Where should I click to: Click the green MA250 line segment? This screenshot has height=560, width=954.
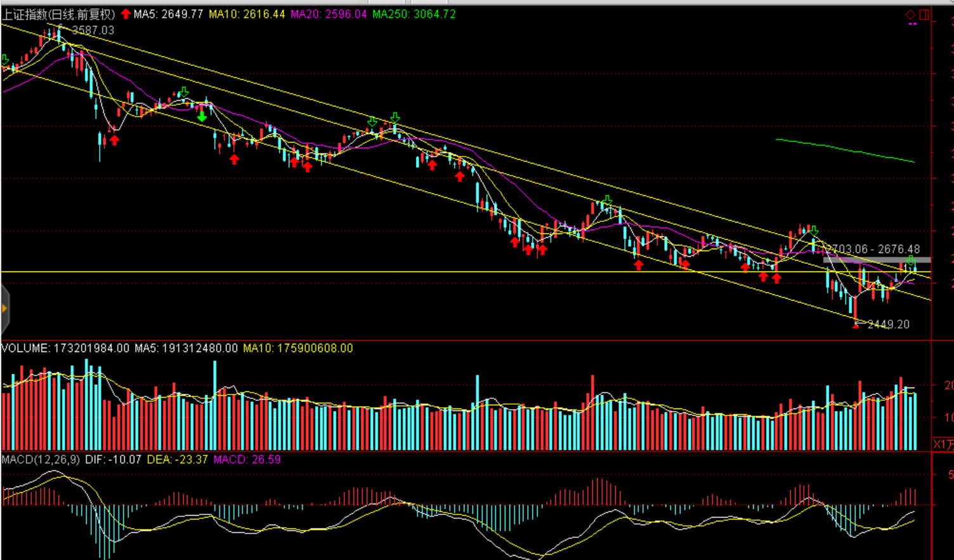click(844, 150)
